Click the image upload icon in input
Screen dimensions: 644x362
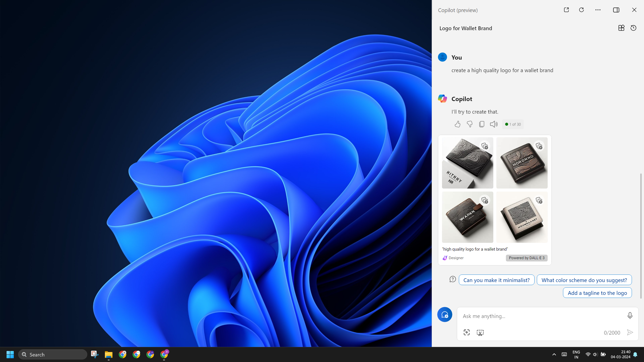[467, 332]
